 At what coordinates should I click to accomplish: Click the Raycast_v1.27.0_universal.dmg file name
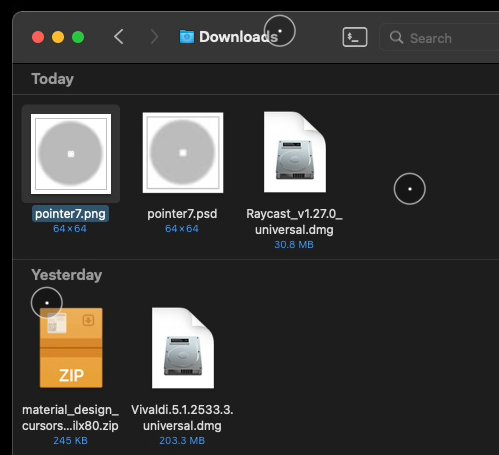tap(294, 222)
